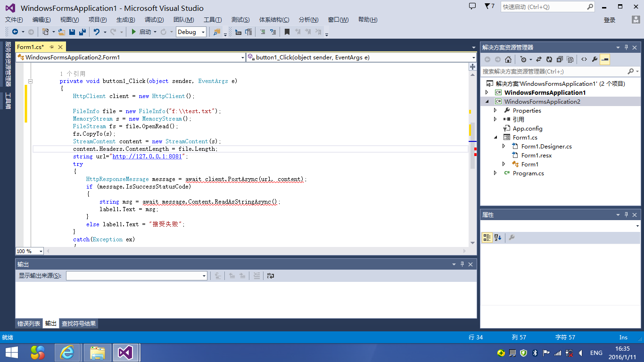
Task: Toggle categorized view in the Properties panel
Action: click(487, 238)
